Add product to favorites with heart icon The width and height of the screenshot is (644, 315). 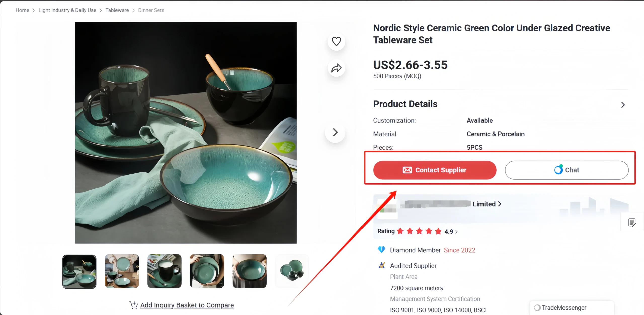pos(336,42)
